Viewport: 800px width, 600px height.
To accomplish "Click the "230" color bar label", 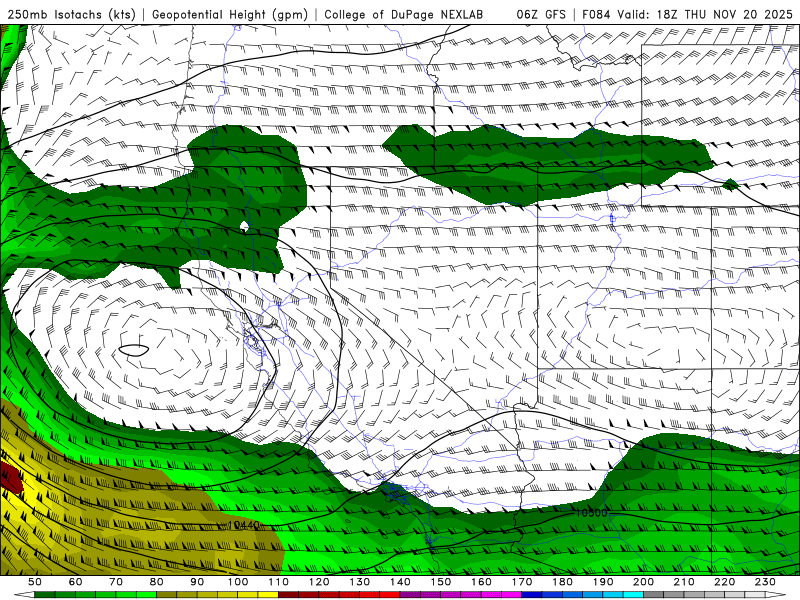I will (x=765, y=582).
